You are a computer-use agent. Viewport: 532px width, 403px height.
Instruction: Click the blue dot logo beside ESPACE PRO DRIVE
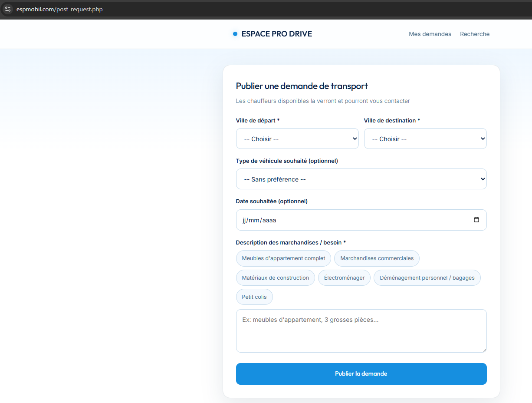click(x=235, y=34)
